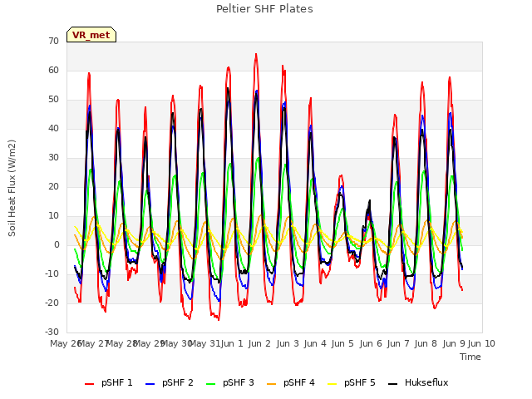
Task: Click the Jun 3 x-axis date label
Action: (288, 343)
